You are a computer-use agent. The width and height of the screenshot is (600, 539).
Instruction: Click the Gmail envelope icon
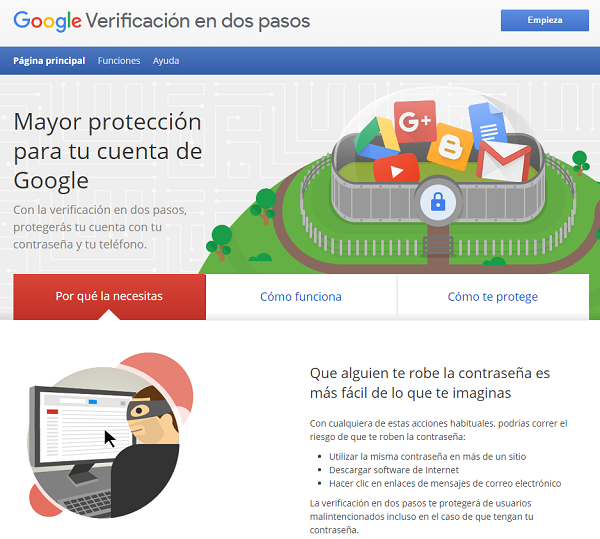504,162
